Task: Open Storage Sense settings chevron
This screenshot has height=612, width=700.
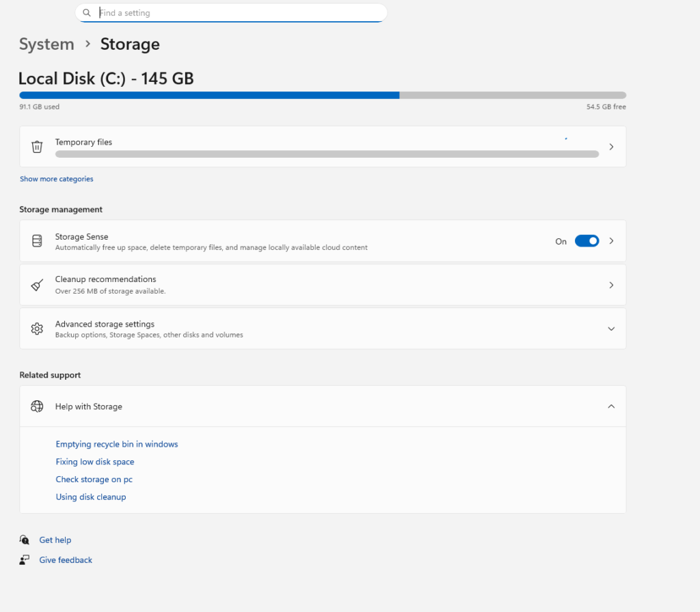Action: click(611, 241)
